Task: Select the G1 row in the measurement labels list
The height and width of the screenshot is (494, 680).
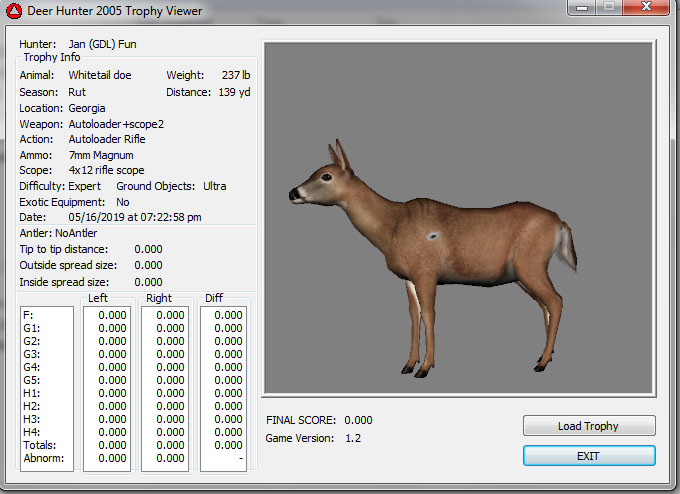Action: [30, 328]
